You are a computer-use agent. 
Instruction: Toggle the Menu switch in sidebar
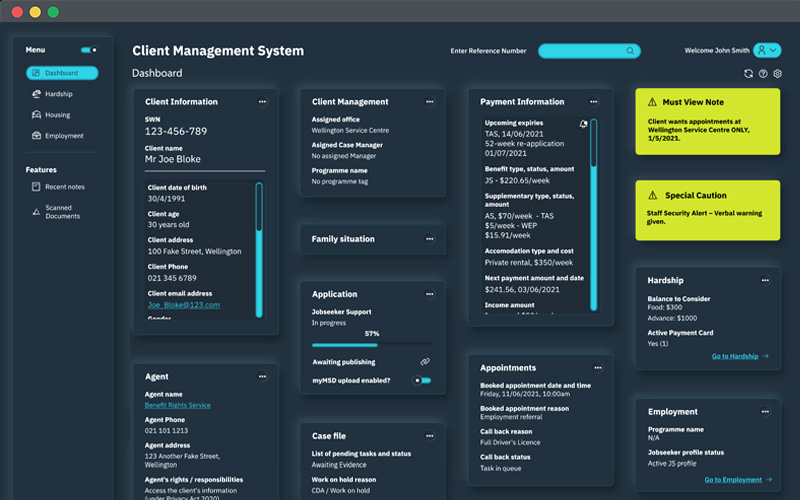[89, 50]
